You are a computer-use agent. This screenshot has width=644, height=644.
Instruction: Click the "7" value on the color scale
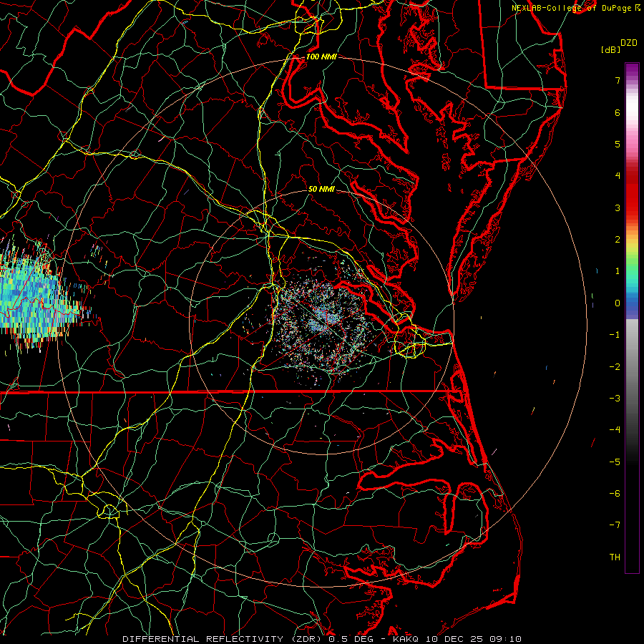tap(618, 80)
